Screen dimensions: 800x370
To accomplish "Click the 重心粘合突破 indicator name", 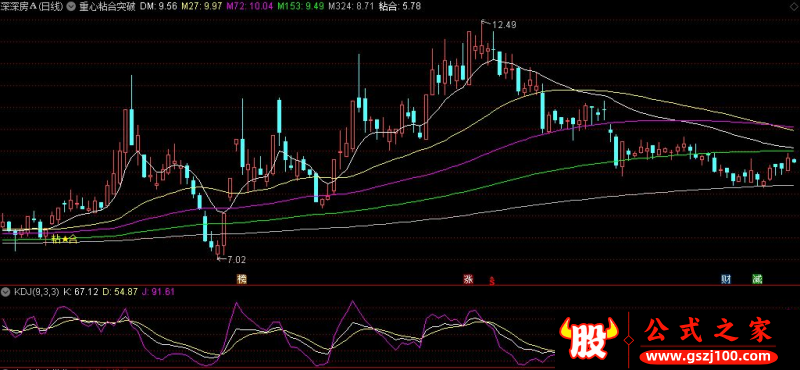I will point(107,6).
